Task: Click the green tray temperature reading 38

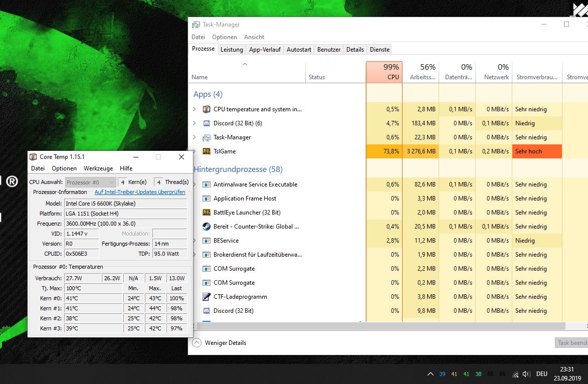Action: 479,374
